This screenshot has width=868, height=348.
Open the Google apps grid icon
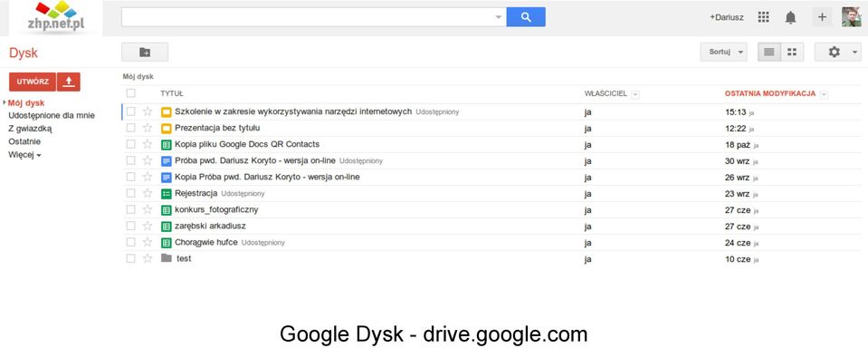point(763,17)
